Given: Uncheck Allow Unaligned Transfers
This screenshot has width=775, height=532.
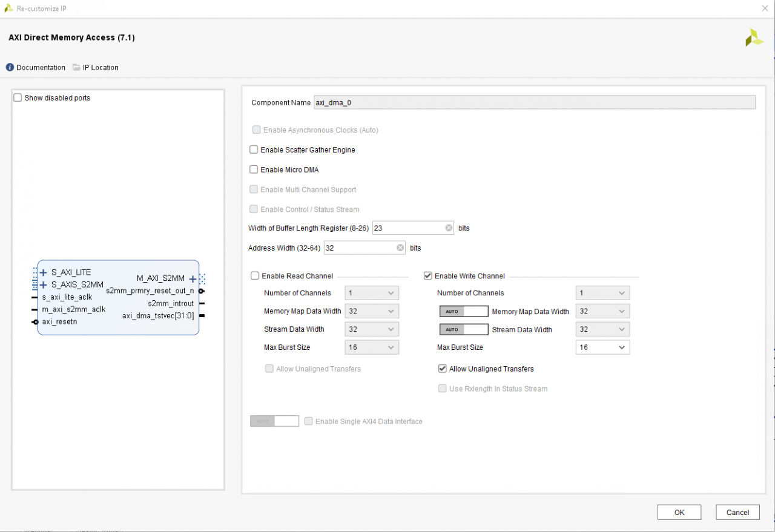Looking at the screenshot, I should pyautogui.click(x=443, y=369).
